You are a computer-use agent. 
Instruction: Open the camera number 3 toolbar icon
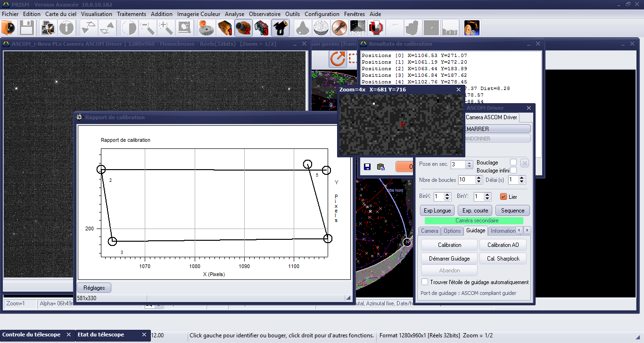coord(261,28)
